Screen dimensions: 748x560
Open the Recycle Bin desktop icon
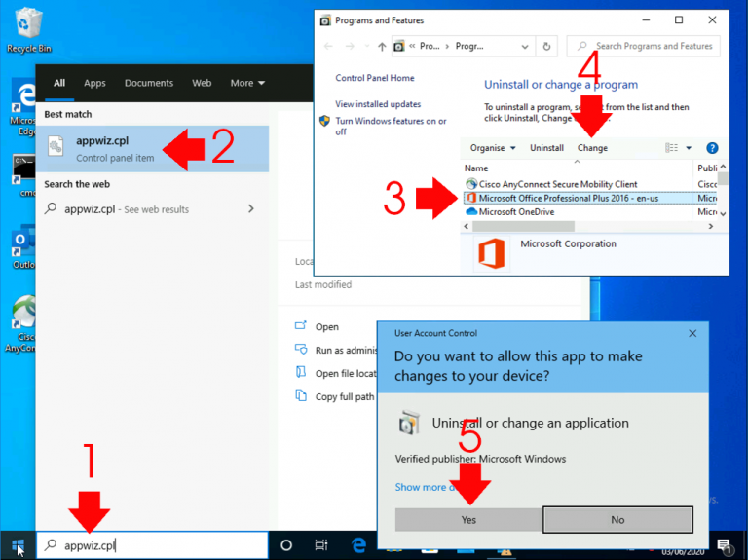click(x=27, y=29)
